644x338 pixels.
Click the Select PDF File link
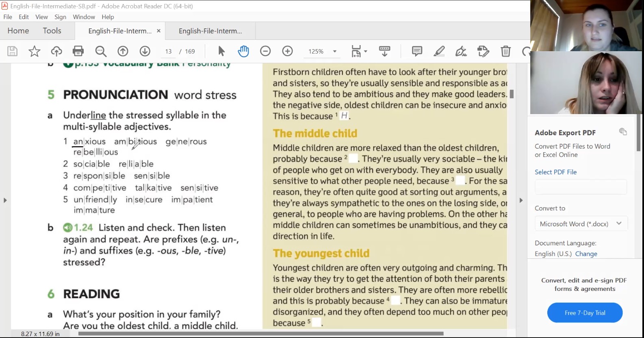coord(555,172)
